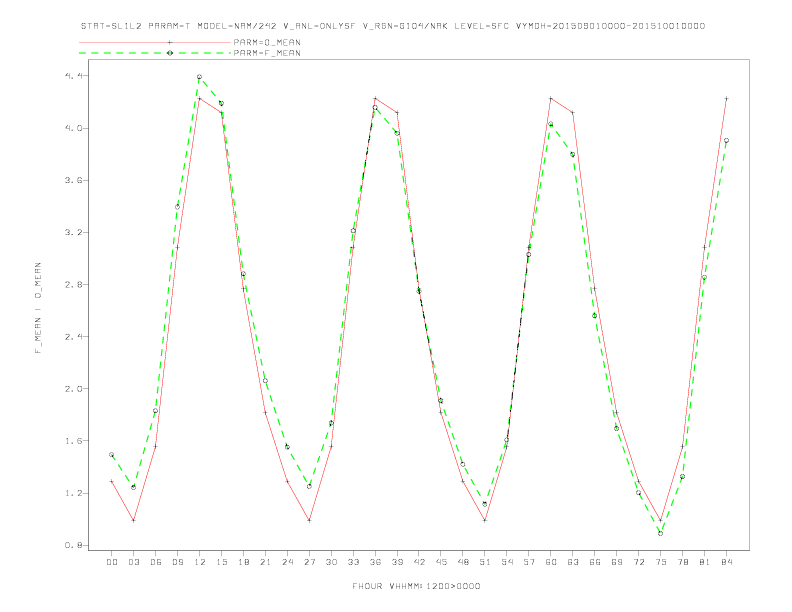The image size is (792, 612).
Task: Click x-axis forecast hour label 69
Action: [617, 562]
